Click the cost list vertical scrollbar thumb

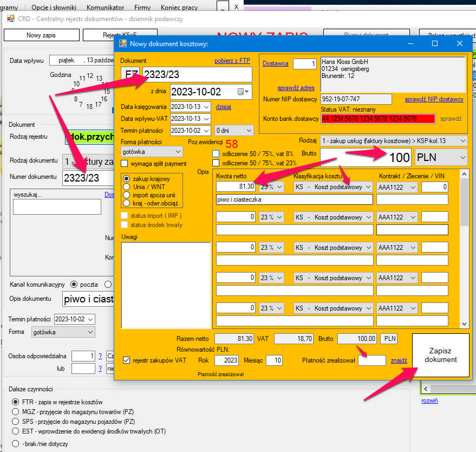click(464, 202)
